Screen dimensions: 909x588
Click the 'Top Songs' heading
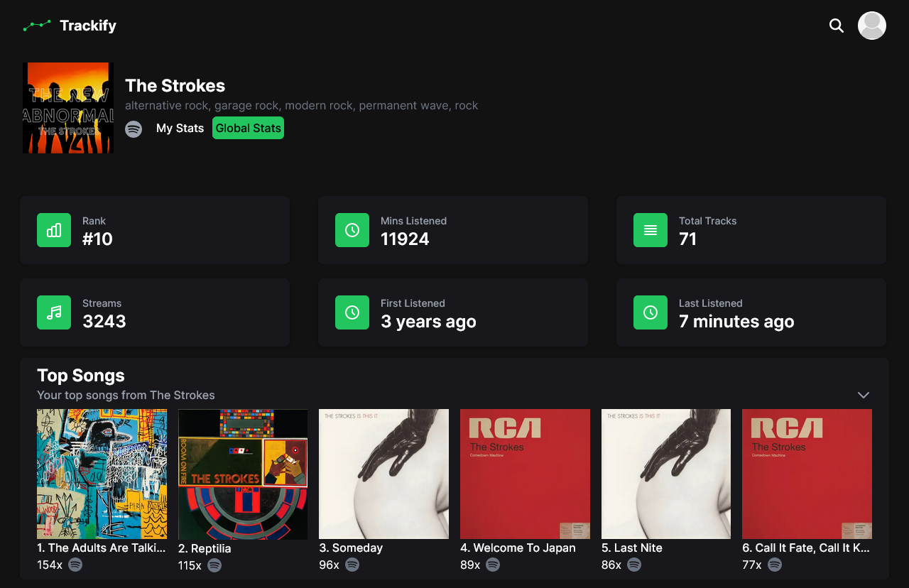click(x=81, y=376)
